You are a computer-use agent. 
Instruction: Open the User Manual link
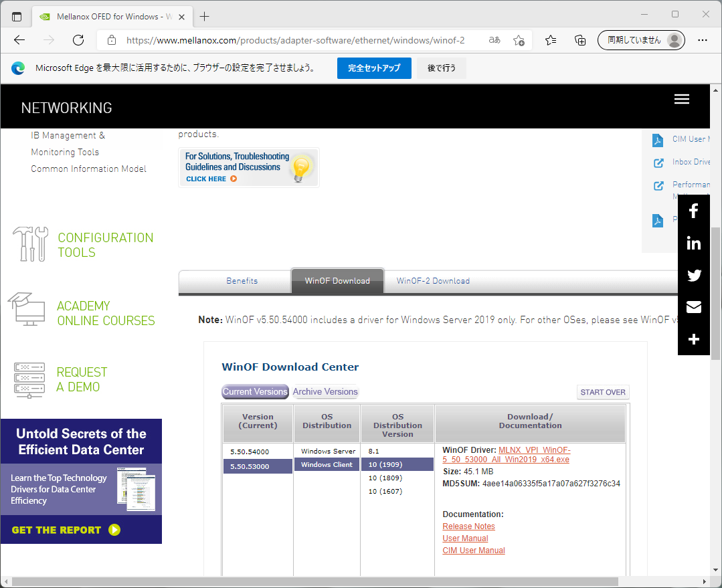coord(465,538)
